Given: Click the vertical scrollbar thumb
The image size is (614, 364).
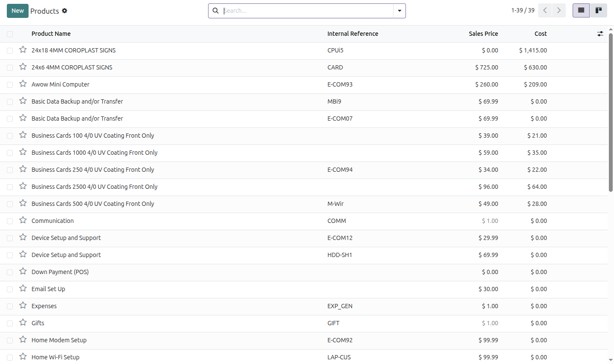Looking at the screenshot, I should click(611, 113).
